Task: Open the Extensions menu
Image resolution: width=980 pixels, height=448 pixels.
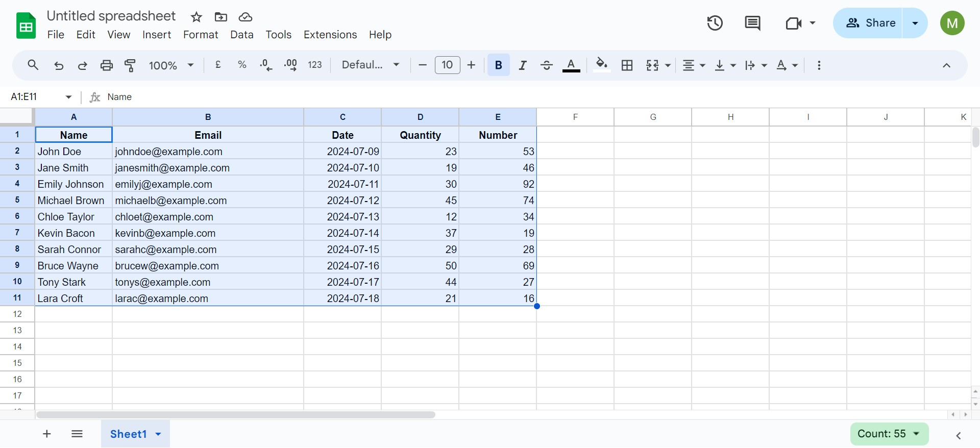Action: tap(330, 35)
